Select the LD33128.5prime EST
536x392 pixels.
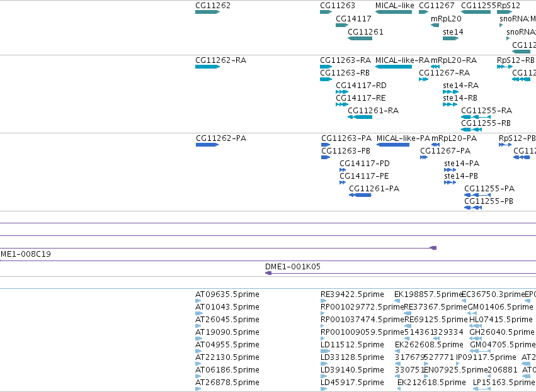324,364
